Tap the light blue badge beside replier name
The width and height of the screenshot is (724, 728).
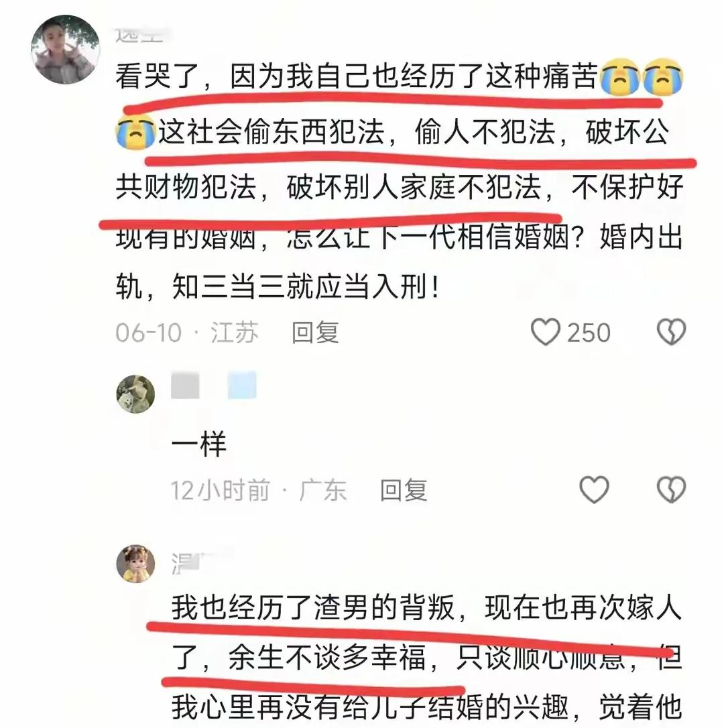[242, 385]
